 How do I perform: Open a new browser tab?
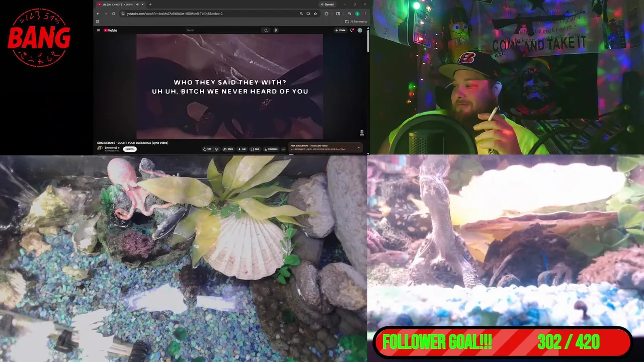(150, 4)
